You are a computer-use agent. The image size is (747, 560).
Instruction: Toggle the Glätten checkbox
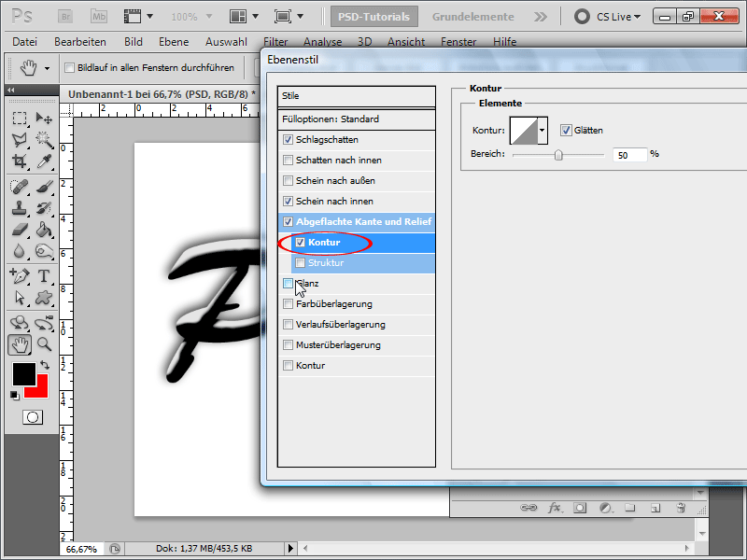(x=566, y=130)
